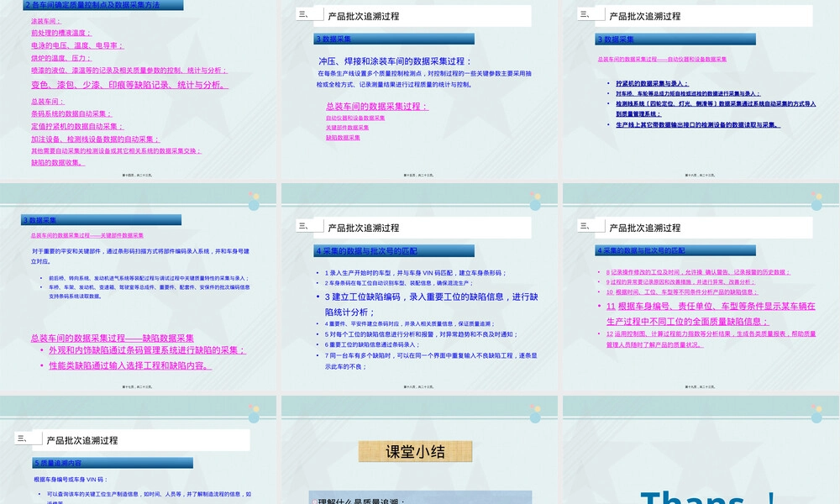Click the 变色、漆包、少漆、印痕等缺陷记录 line
Viewport: 840px width, 504px height.
coord(129,85)
